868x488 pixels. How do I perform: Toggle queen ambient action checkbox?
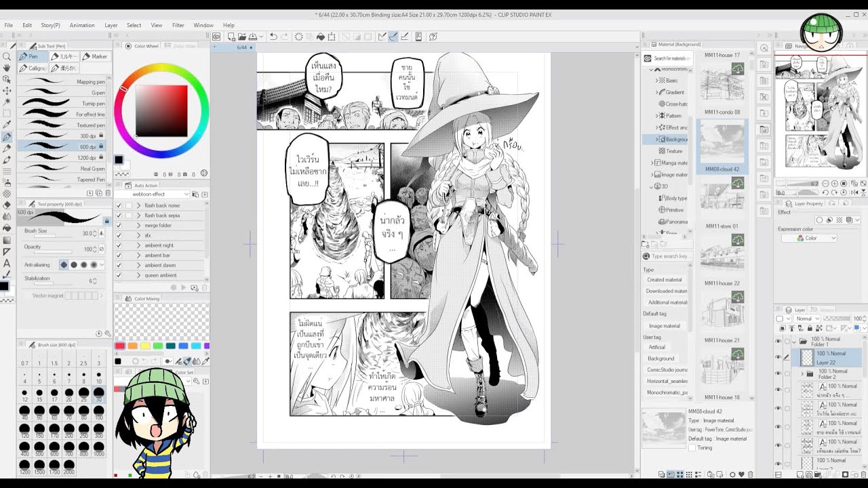coord(119,275)
